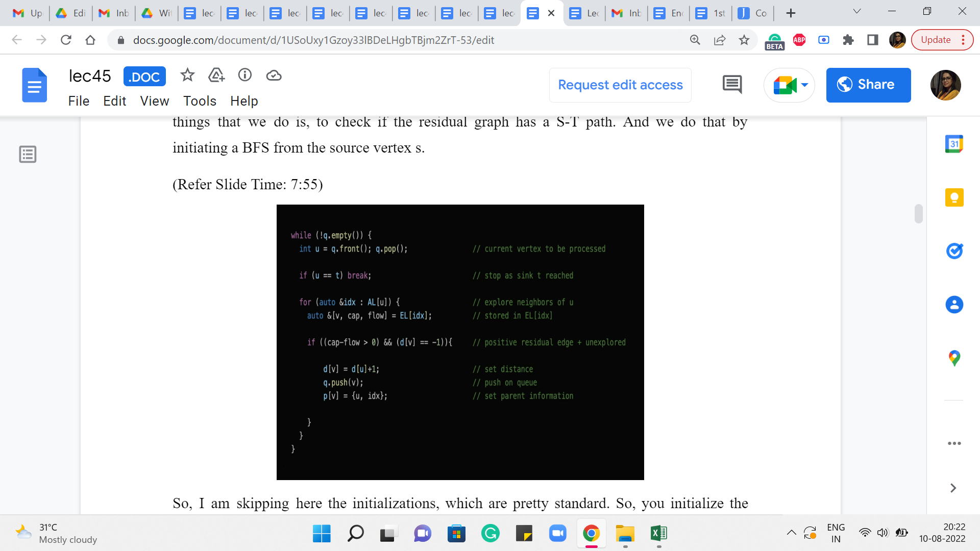Image resolution: width=980 pixels, height=551 pixels.
Task: Open the document status cloud icon
Action: tap(274, 76)
